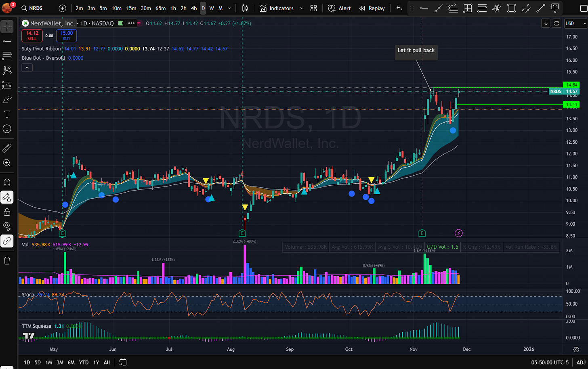This screenshot has height=369, width=588.
Task: Toggle magnet mode
Action: (7, 182)
